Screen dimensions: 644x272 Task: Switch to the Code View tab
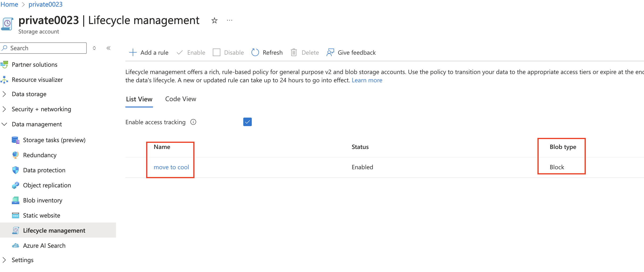181,99
